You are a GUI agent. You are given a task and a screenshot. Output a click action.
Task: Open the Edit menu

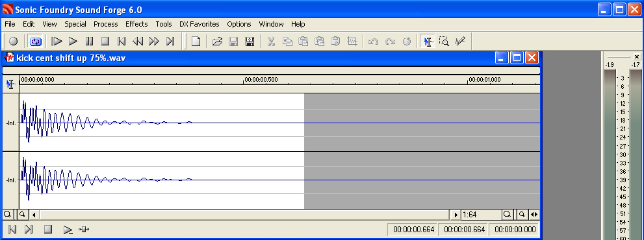point(29,24)
